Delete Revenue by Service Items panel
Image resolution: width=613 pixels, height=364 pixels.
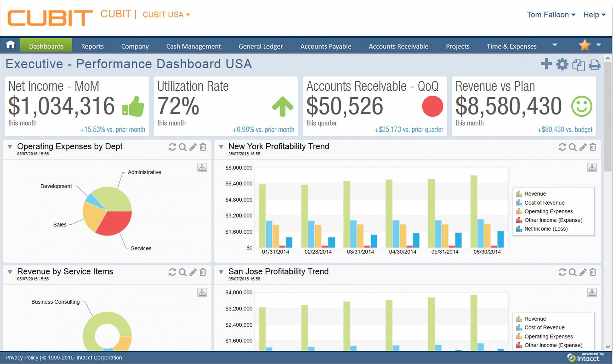(203, 272)
